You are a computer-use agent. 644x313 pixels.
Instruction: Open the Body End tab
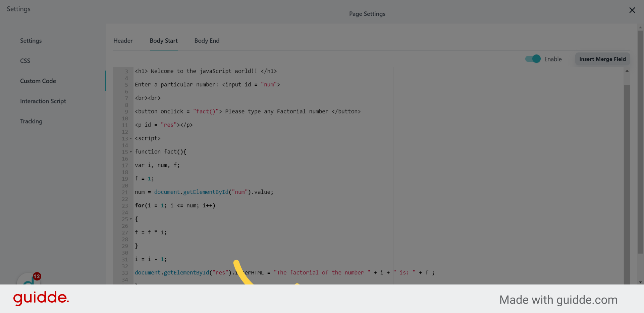[207, 41]
